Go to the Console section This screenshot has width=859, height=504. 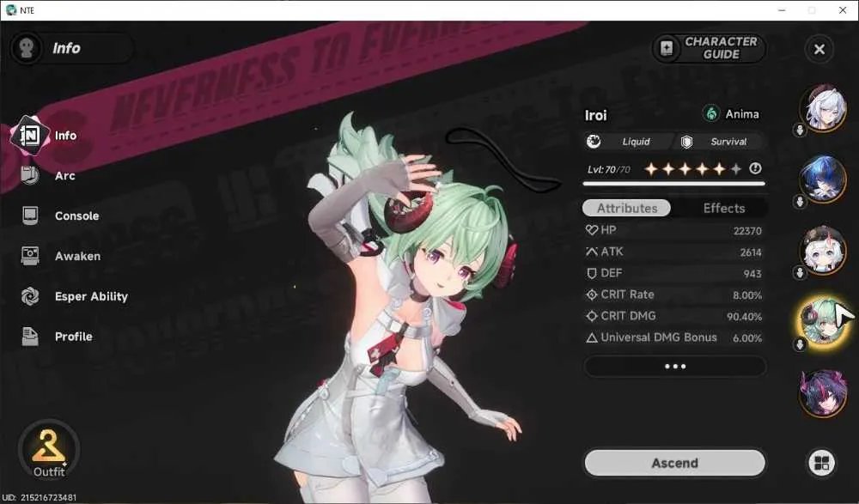click(76, 216)
